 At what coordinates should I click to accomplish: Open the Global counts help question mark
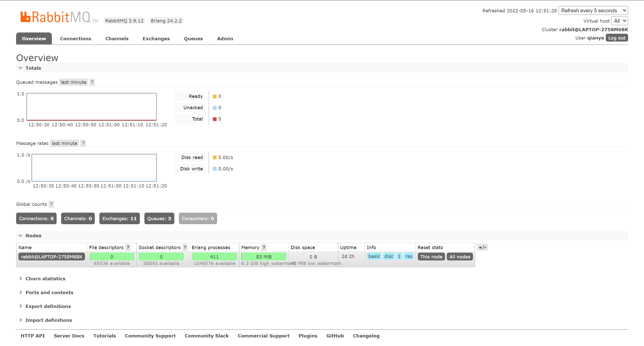(51, 204)
